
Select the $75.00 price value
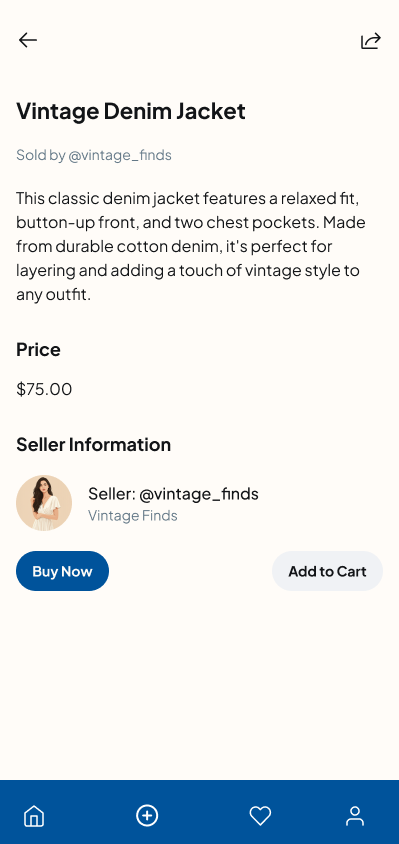pyautogui.click(x=44, y=389)
